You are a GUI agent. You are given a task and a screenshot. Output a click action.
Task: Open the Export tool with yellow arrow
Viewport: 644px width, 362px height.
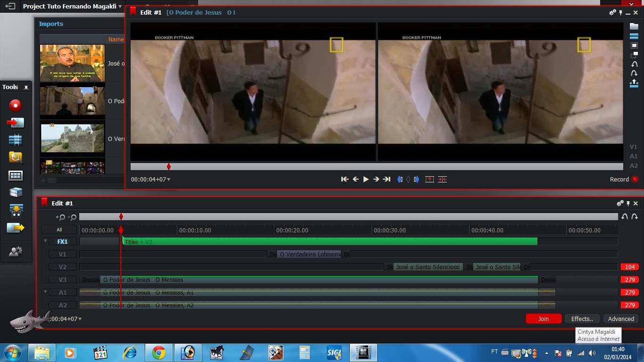[16, 228]
